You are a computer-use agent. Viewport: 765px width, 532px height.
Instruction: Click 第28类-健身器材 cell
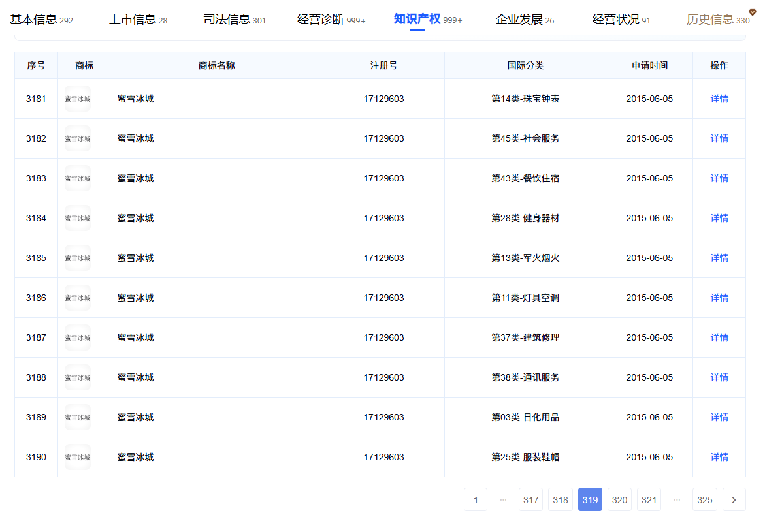pos(525,218)
